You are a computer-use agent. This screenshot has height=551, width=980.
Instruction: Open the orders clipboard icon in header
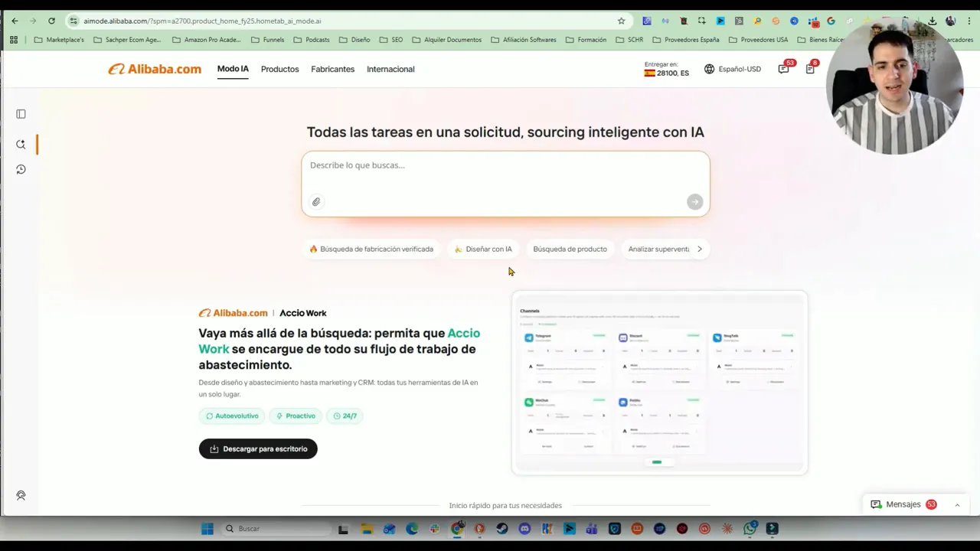click(810, 68)
